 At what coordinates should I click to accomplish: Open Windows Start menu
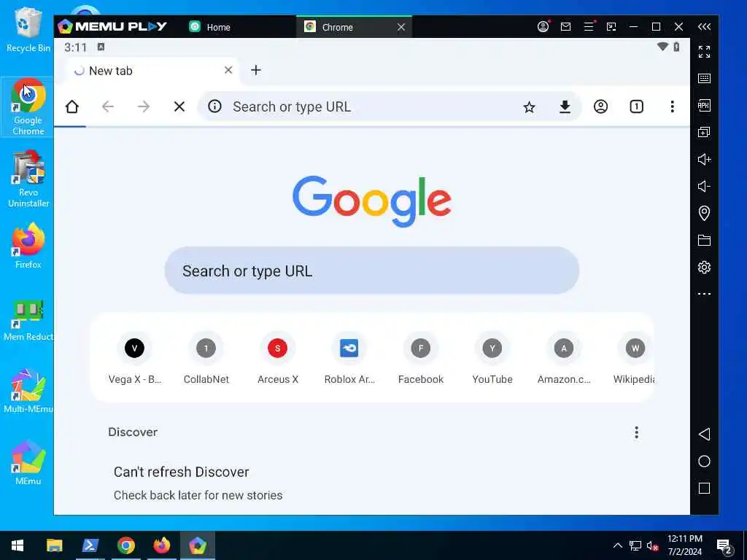18,545
